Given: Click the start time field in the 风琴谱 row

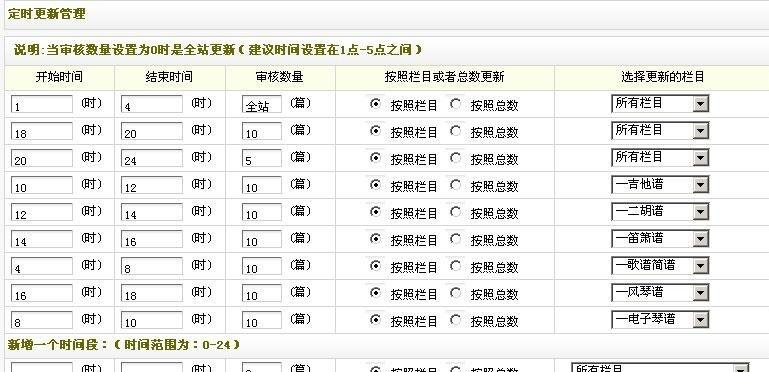Looking at the screenshot, I should click(42, 293).
